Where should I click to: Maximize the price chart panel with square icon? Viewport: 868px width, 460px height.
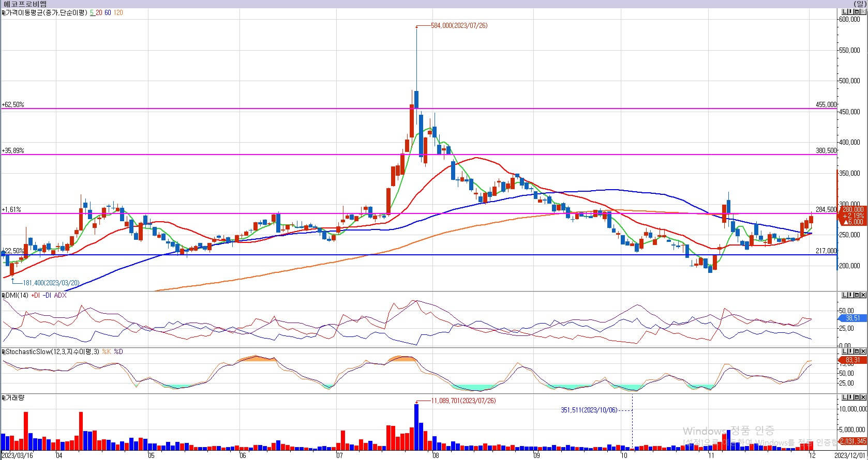[856, 12]
